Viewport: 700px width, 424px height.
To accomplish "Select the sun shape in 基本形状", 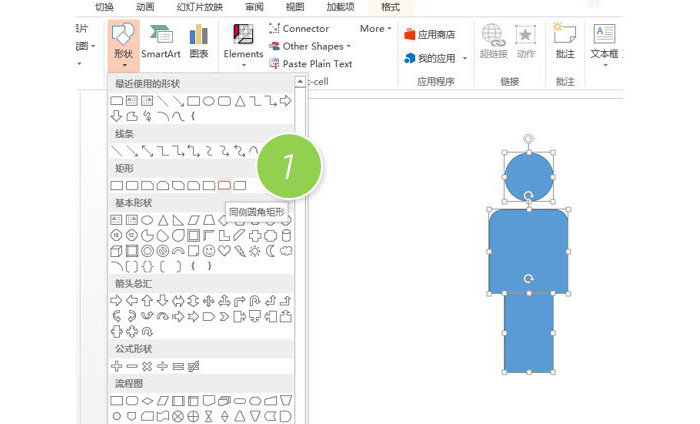I will [255, 251].
